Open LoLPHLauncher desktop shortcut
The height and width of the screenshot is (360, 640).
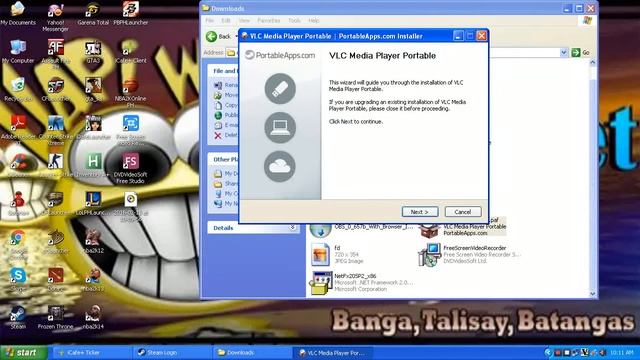[x=93, y=203]
